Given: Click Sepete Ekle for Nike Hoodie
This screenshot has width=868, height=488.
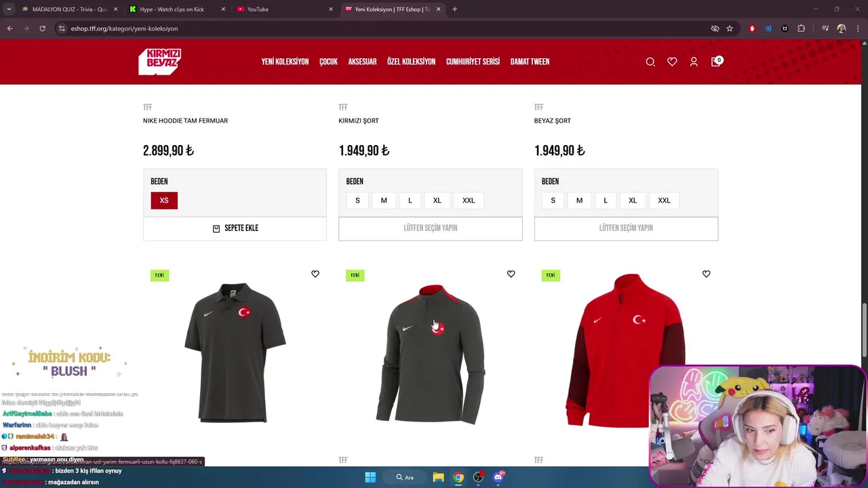Looking at the screenshot, I should pos(235,228).
